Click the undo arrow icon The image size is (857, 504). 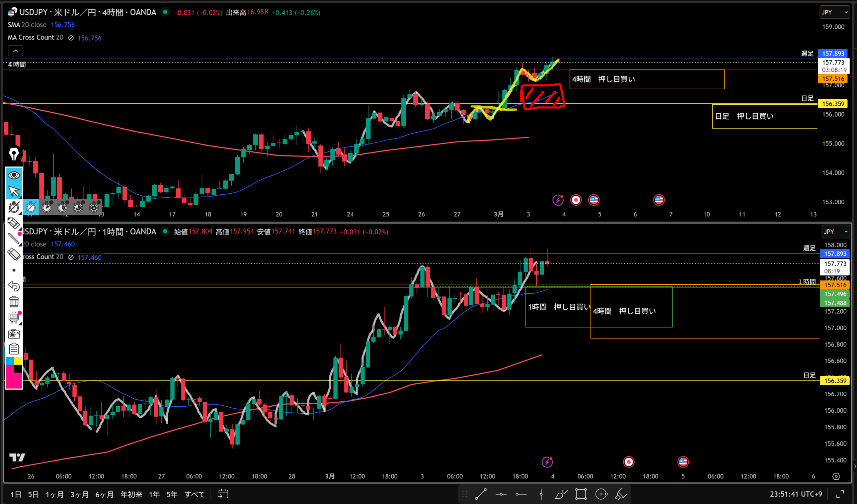click(14, 286)
